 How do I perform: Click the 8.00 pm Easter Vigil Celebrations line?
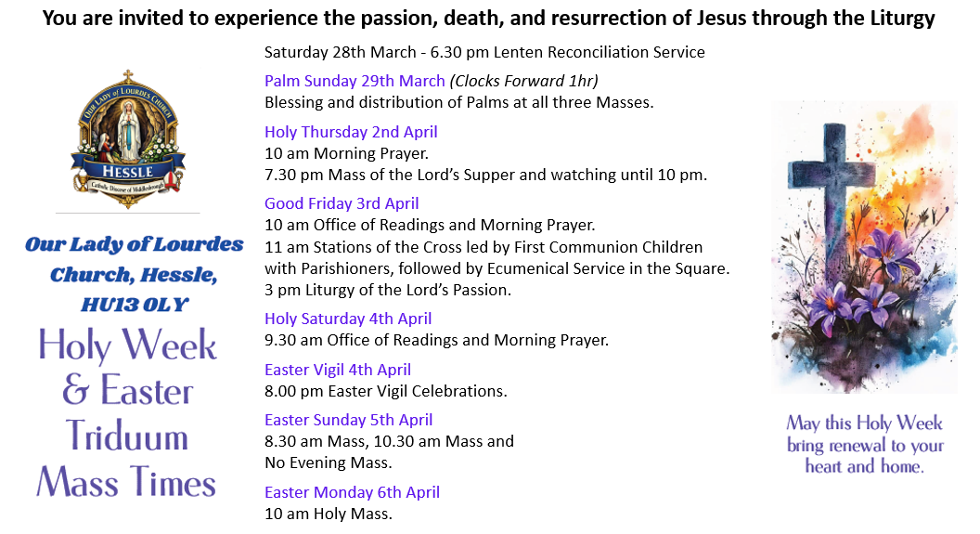tap(385, 391)
